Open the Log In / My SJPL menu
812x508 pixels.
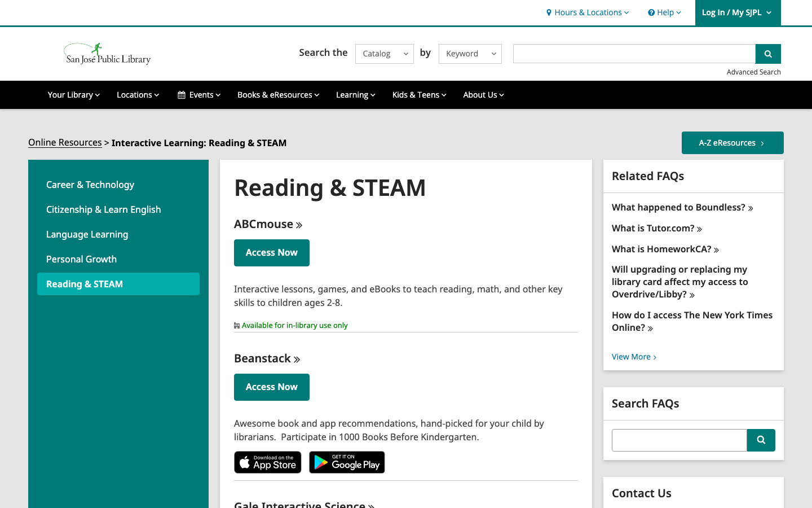738,12
